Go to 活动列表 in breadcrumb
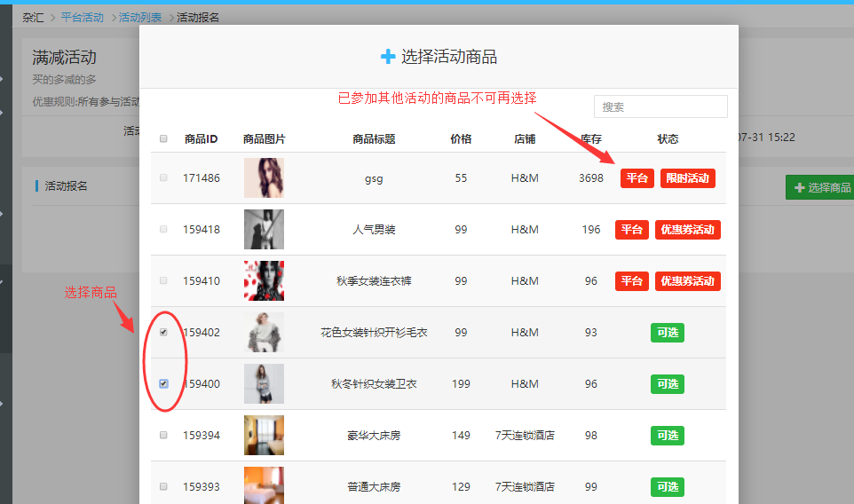This screenshot has height=504, width=854. click(140, 17)
